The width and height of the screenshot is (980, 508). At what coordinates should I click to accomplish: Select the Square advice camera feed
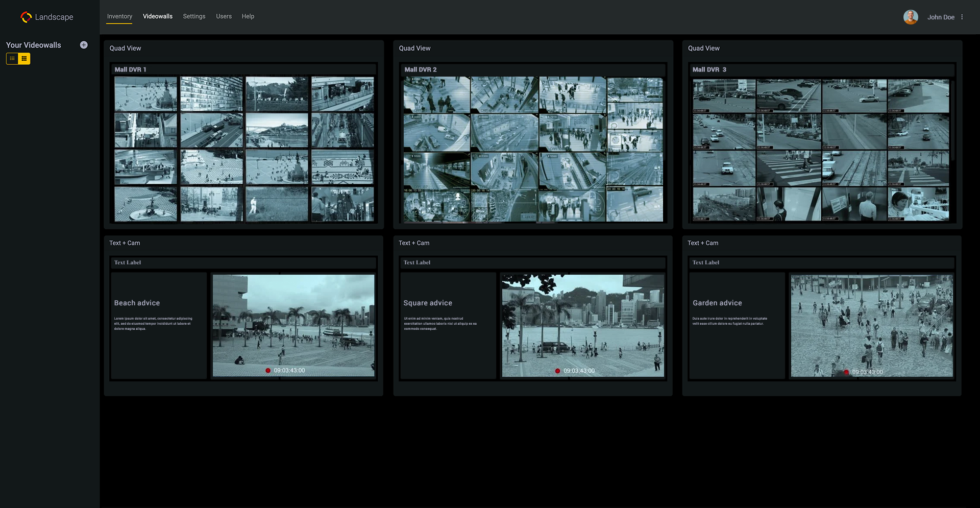pyautogui.click(x=583, y=326)
